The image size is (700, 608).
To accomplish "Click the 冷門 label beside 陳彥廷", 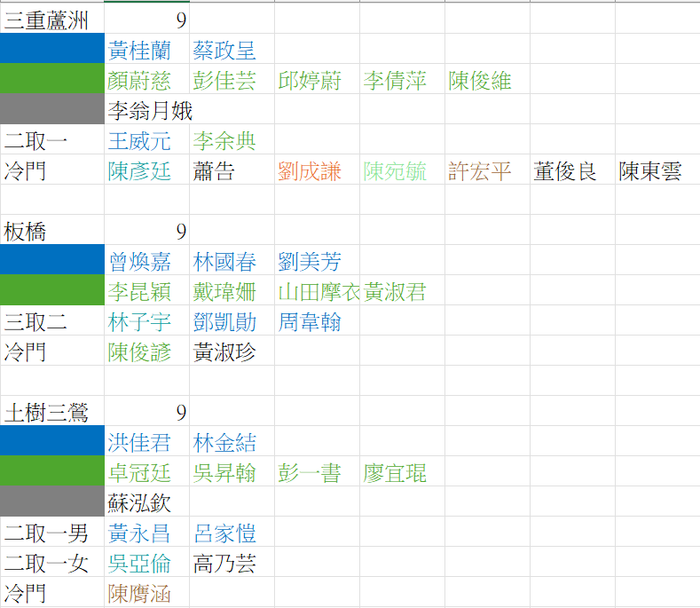I will click(52, 170).
